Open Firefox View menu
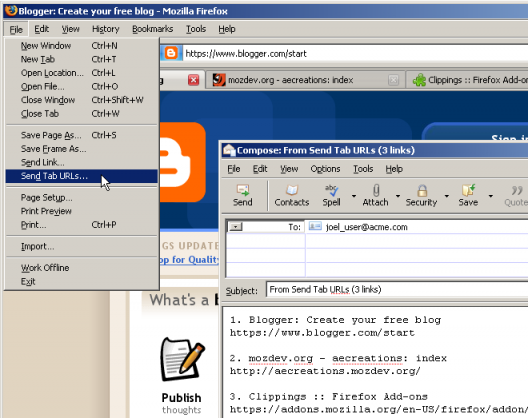Viewport: 528px width, 418px height. pos(70,29)
